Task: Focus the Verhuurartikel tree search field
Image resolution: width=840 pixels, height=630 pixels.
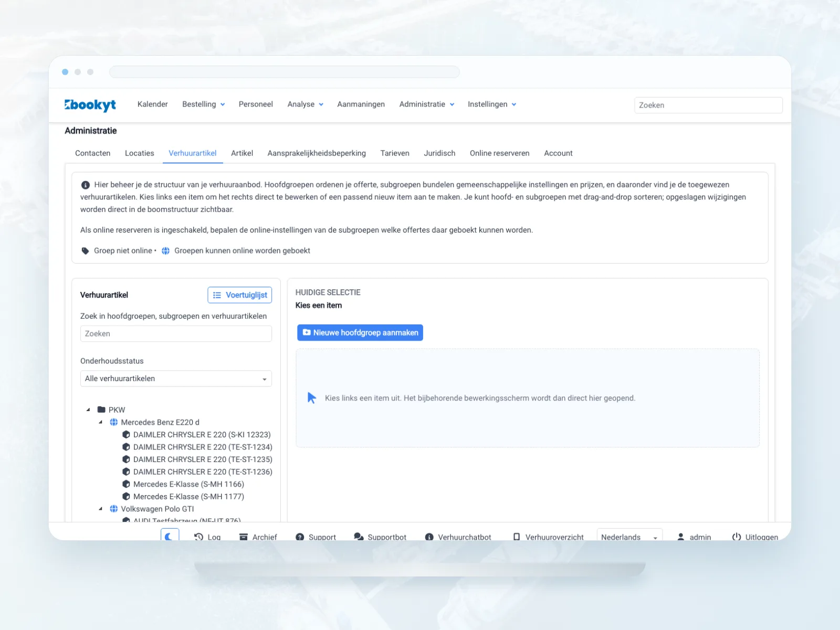Action: pyautogui.click(x=176, y=334)
